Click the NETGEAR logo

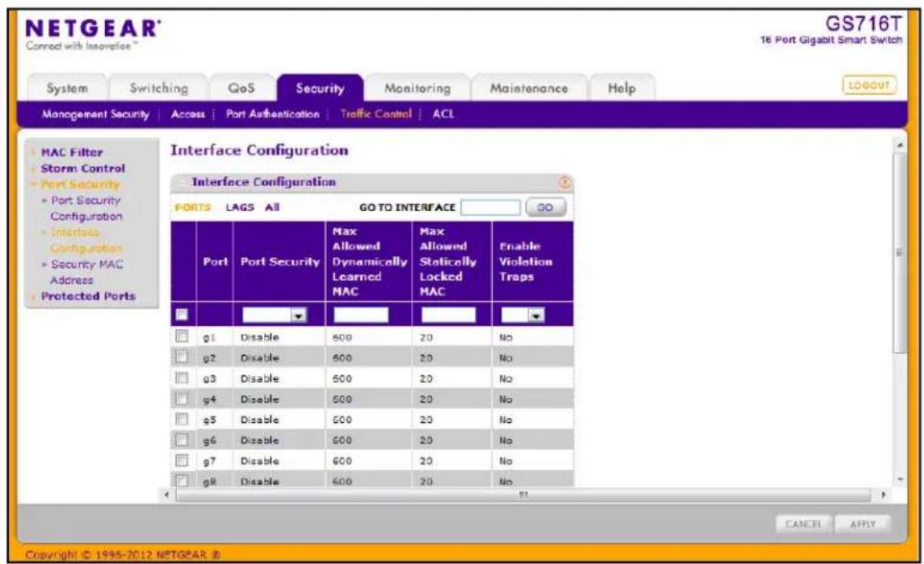coord(92,34)
